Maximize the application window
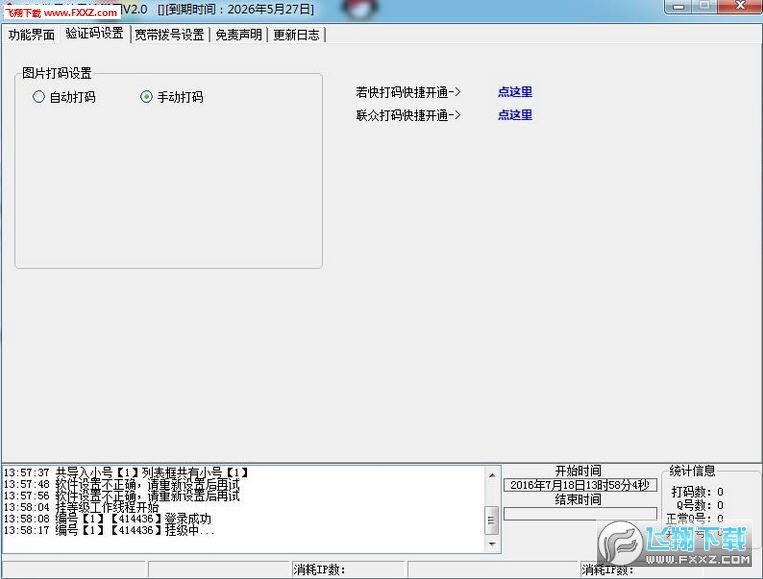 (x=704, y=6)
